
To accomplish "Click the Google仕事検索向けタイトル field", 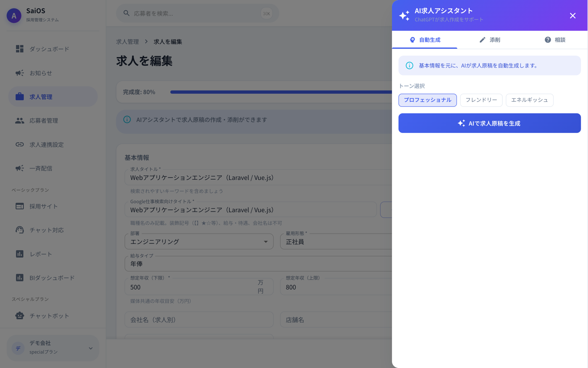I will [x=251, y=209].
